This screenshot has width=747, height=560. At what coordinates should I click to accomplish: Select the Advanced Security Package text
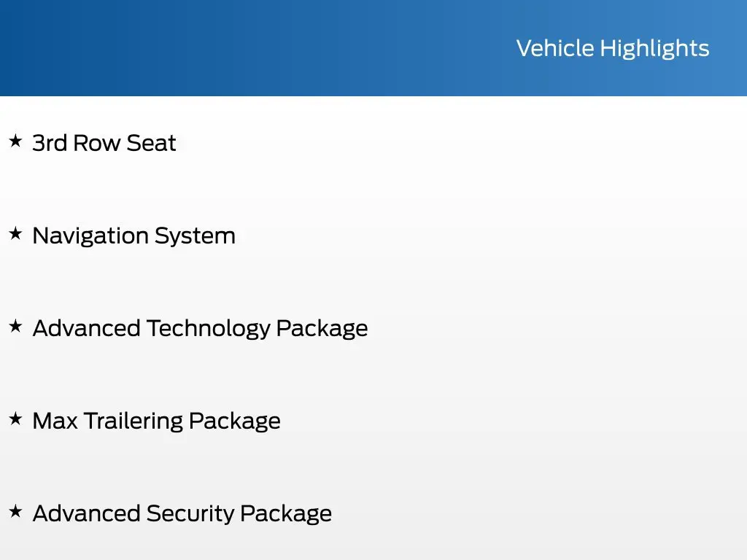182,514
